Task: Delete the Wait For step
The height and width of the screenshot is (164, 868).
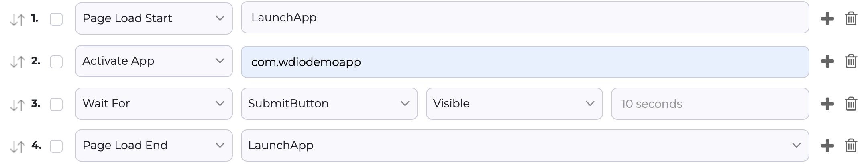Action: [851, 104]
